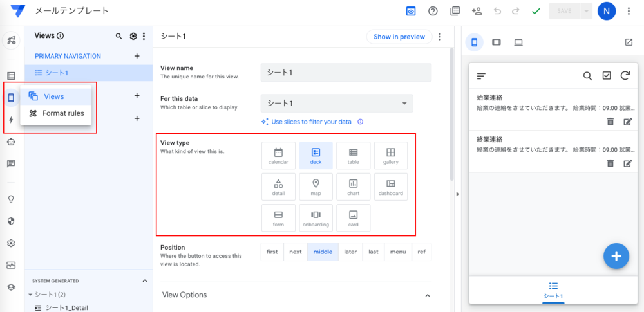Screen dimensions: 644x312
Task: Switch preview to desktop layout
Action: (518, 42)
